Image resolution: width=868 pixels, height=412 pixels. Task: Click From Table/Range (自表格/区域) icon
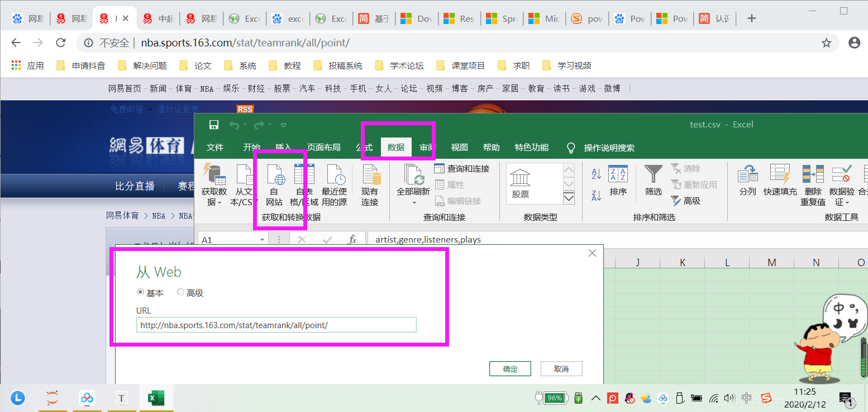tap(304, 185)
